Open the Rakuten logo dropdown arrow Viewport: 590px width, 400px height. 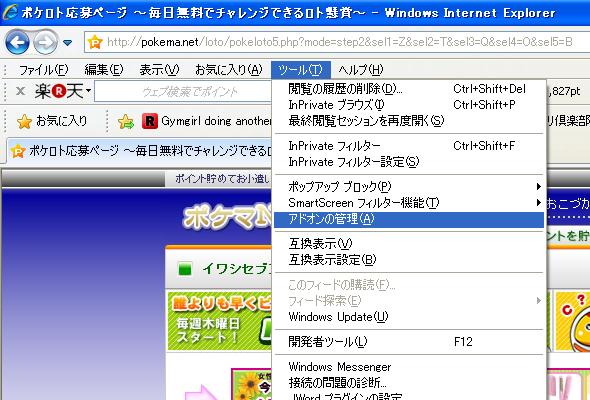[x=88, y=91]
